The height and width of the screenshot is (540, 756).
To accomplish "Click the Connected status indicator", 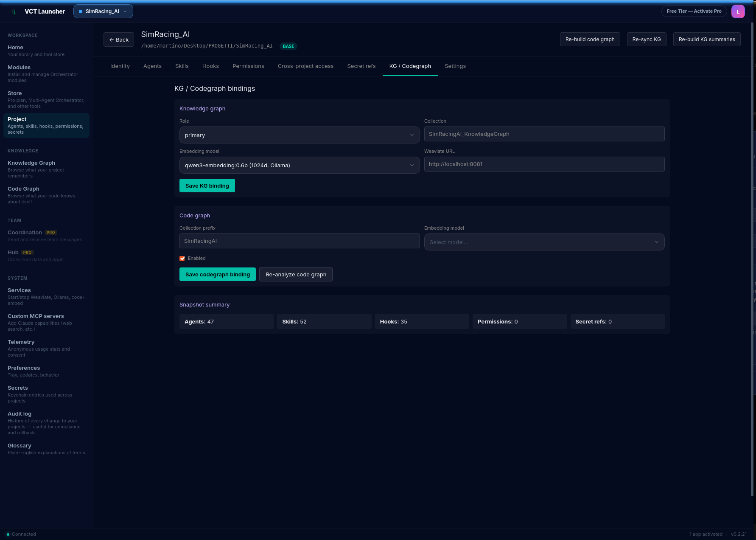I will click(21, 534).
